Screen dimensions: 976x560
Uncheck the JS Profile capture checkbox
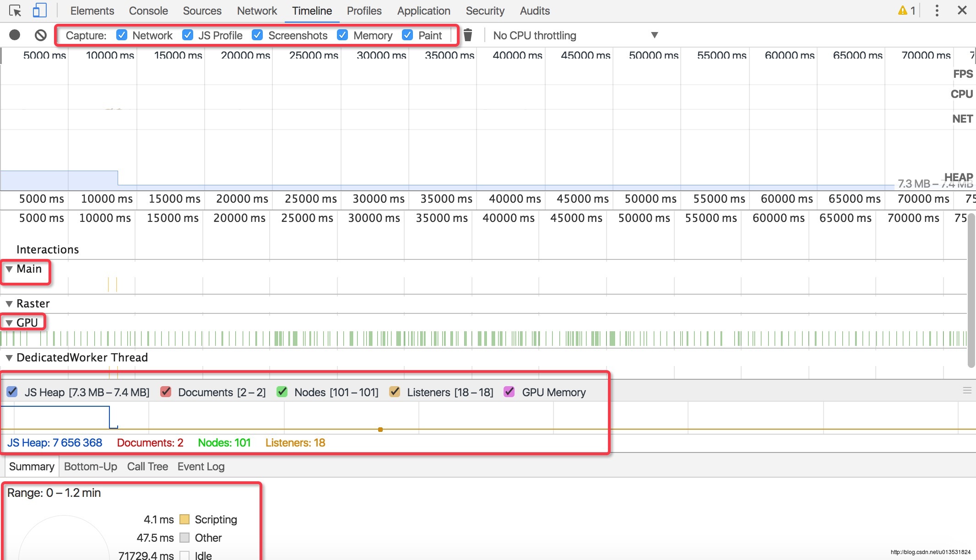188,35
